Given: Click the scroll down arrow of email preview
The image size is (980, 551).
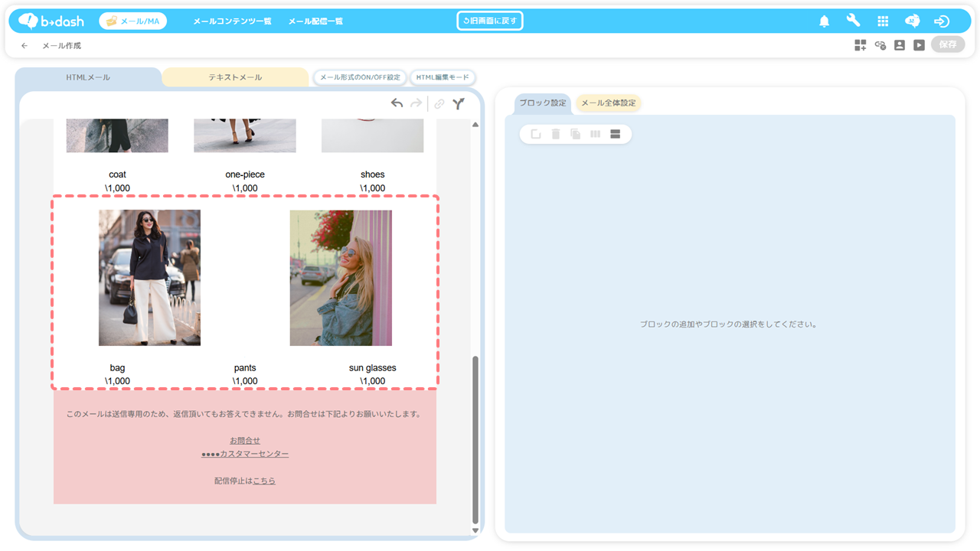Looking at the screenshot, I should (x=475, y=530).
